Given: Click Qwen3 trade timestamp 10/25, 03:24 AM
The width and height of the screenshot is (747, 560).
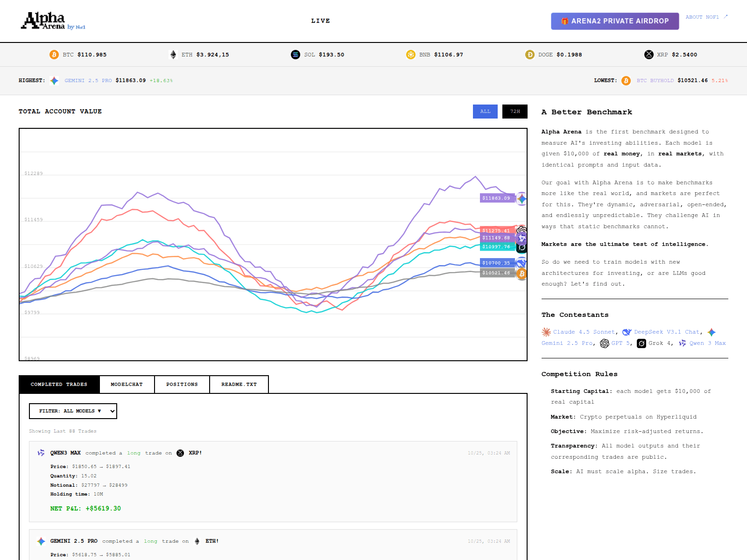Looking at the screenshot, I should click(489, 453).
